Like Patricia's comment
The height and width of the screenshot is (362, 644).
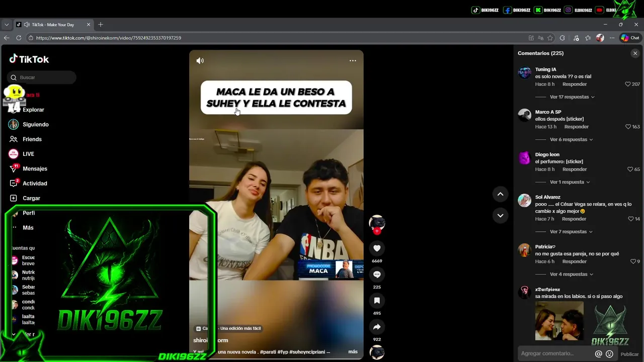pyautogui.click(x=633, y=261)
